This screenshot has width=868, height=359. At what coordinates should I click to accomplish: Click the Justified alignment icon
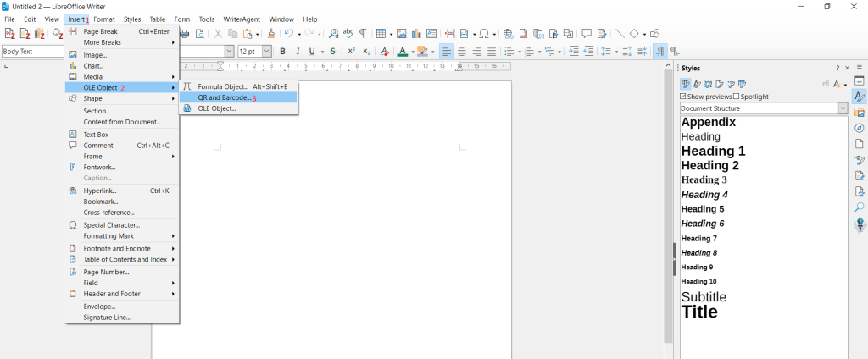pos(491,51)
